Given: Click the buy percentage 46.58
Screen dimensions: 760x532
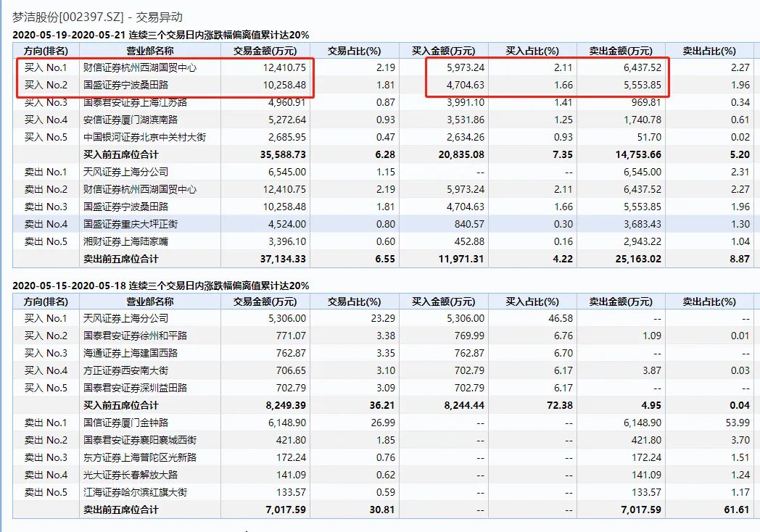Looking at the screenshot, I should click(561, 318).
